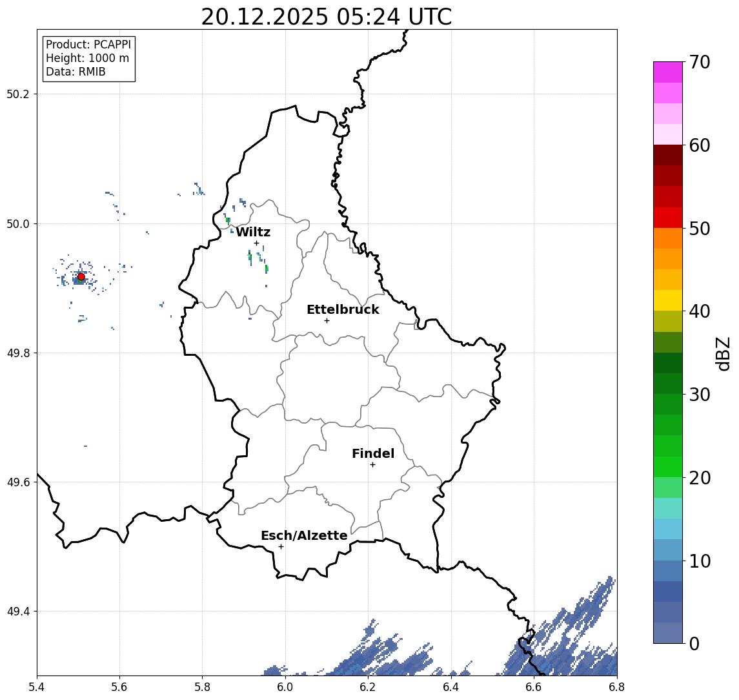Pick the yellow colorbar segment above 40

[x=668, y=300]
